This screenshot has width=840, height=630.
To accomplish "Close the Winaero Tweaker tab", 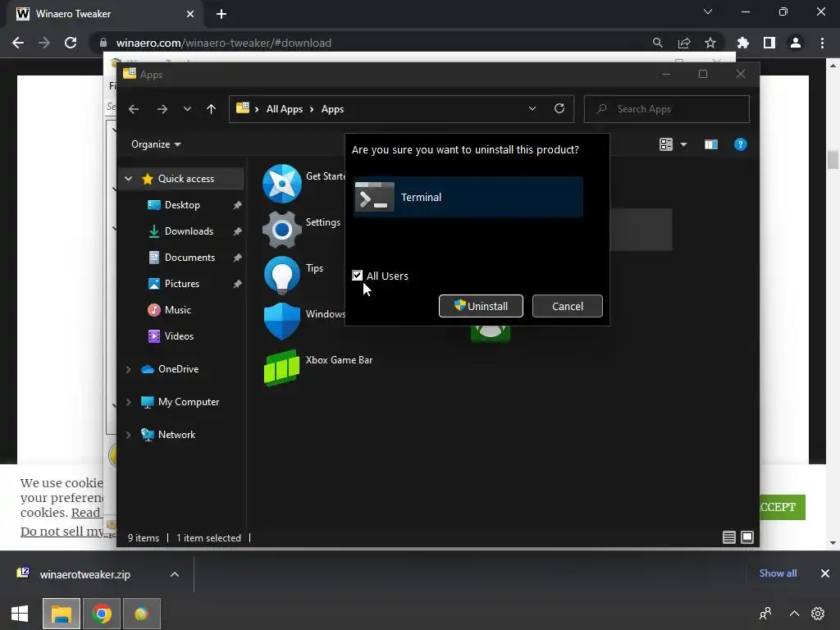I will [x=190, y=14].
